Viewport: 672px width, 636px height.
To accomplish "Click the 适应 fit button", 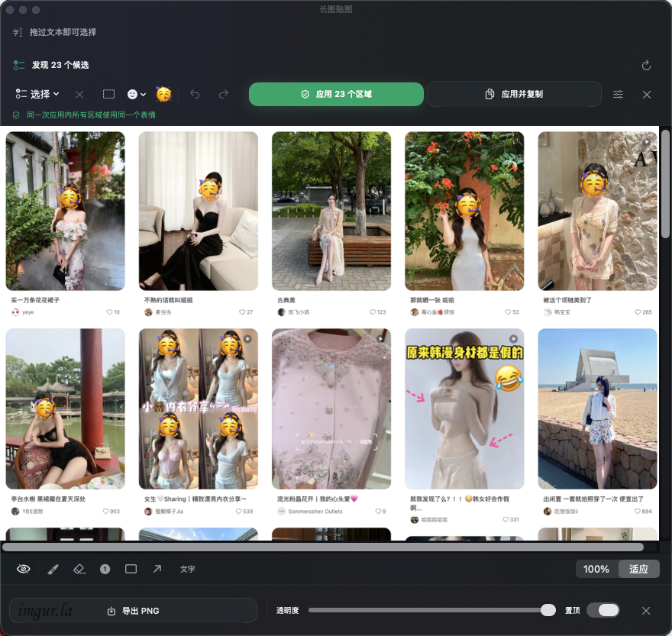I will point(638,569).
